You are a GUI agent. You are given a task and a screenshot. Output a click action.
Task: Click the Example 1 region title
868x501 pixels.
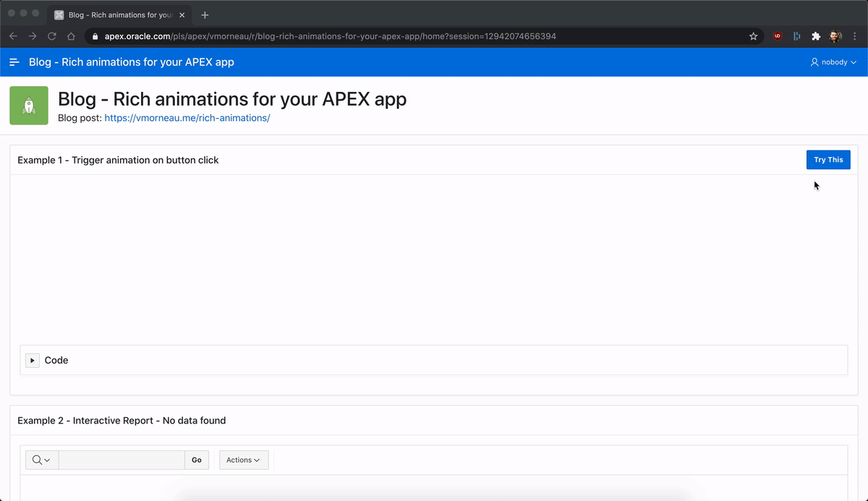coord(118,160)
